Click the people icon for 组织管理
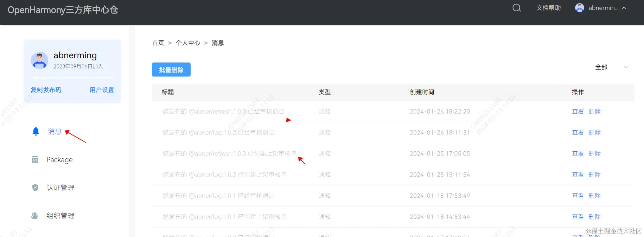 click(35, 216)
